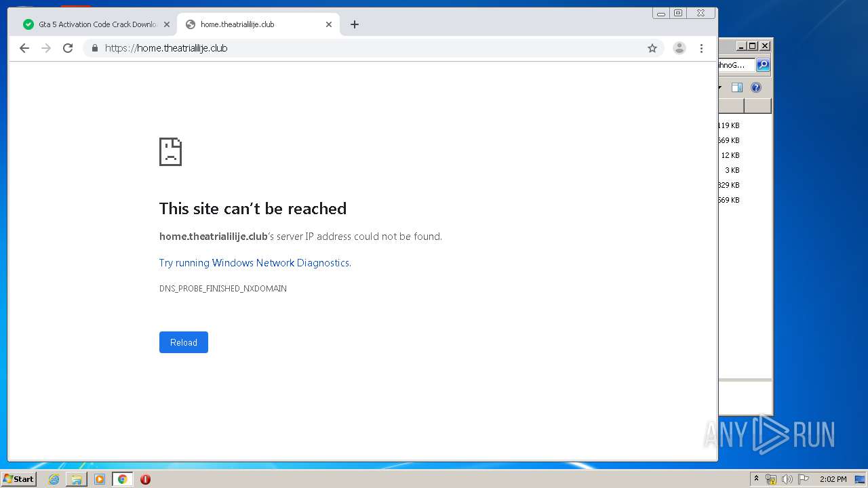Close the Gta 5 Activation Code Crack tab
Image resolution: width=868 pixels, height=488 pixels.
pos(167,24)
